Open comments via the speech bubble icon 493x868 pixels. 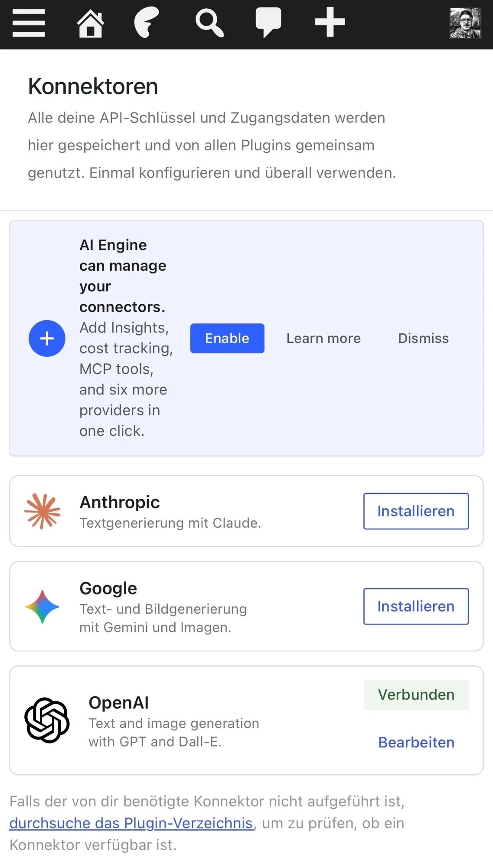point(268,23)
